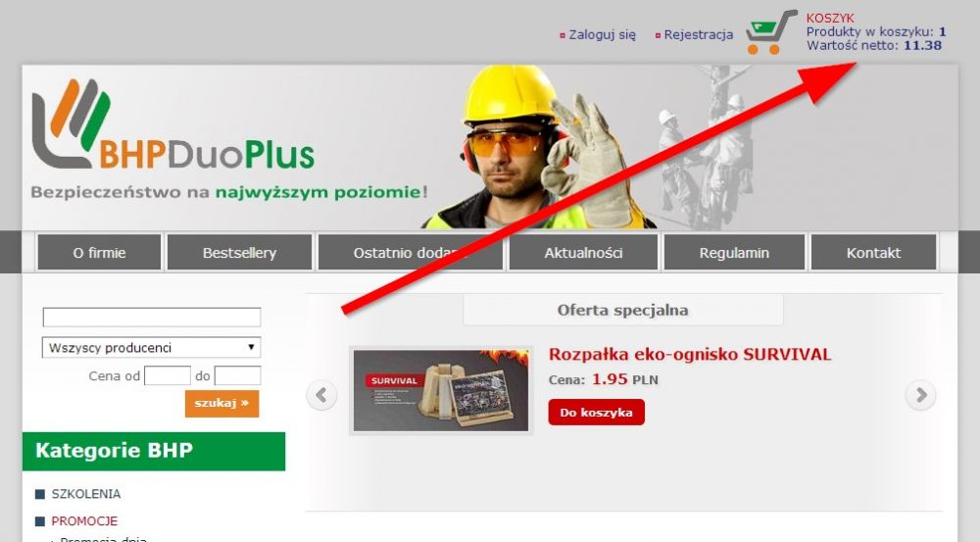The image size is (980, 542).
Task: Open the shopping cart icon
Action: point(770,32)
